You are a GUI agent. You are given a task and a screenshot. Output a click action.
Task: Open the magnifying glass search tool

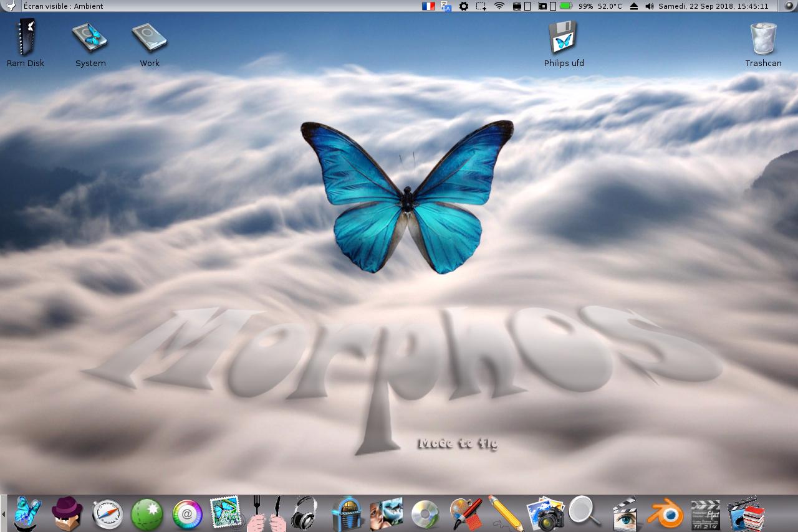click(584, 512)
